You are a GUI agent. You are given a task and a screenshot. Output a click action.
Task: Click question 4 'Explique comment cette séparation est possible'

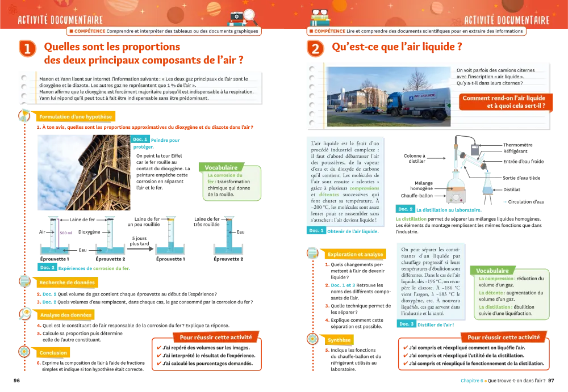point(354,323)
